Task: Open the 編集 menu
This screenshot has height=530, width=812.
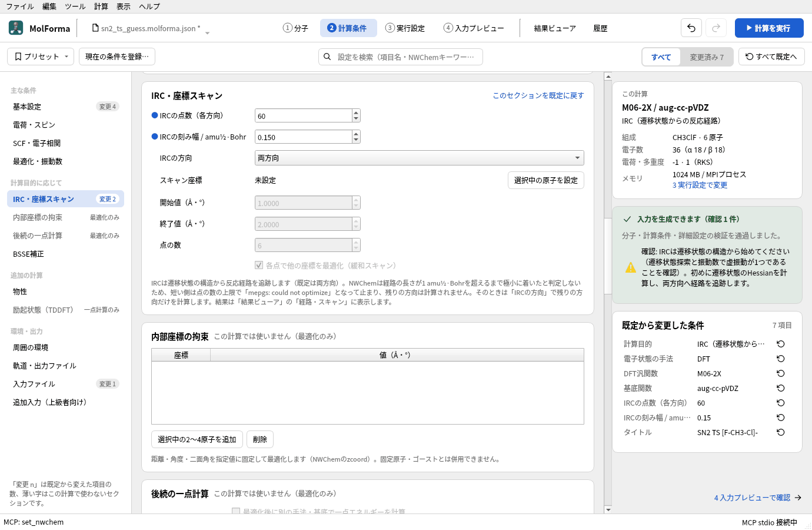Action: coord(49,6)
